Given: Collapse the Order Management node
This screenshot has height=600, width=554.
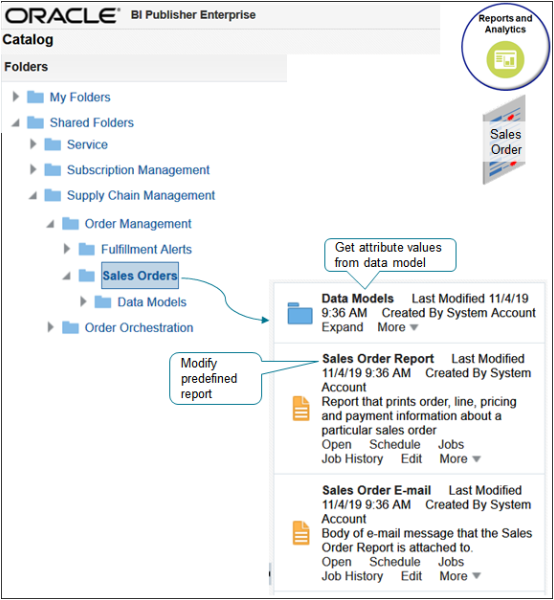Looking at the screenshot, I should pyautogui.click(x=51, y=224).
